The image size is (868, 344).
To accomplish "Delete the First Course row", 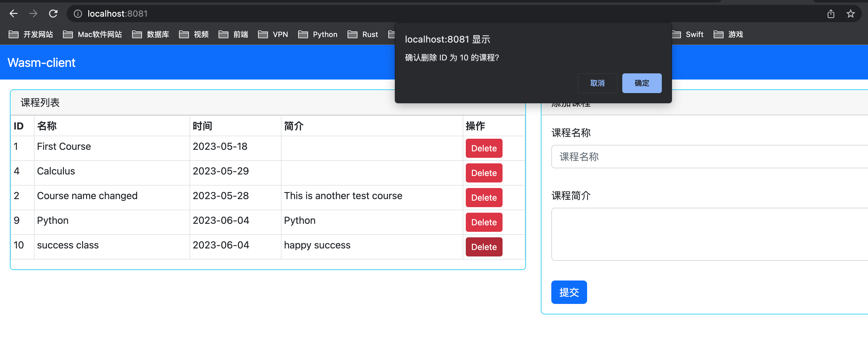I will (x=483, y=149).
